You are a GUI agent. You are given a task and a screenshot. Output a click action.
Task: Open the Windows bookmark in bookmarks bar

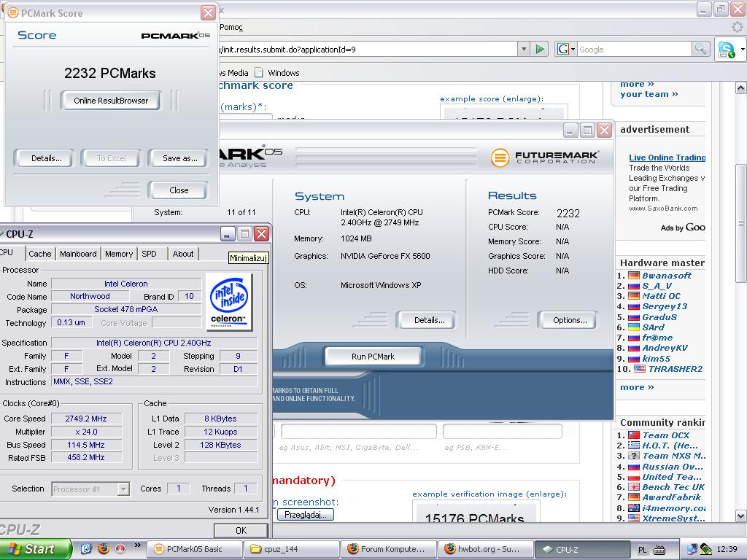coord(277,73)
